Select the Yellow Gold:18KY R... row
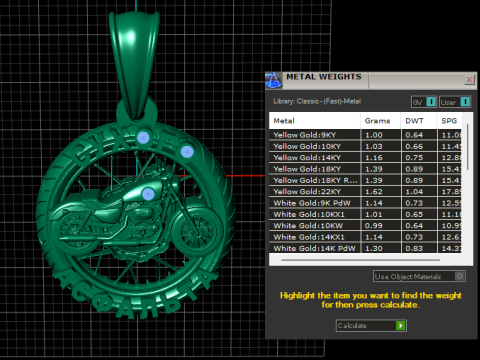 pyautogui.click(x=365, y=180)
